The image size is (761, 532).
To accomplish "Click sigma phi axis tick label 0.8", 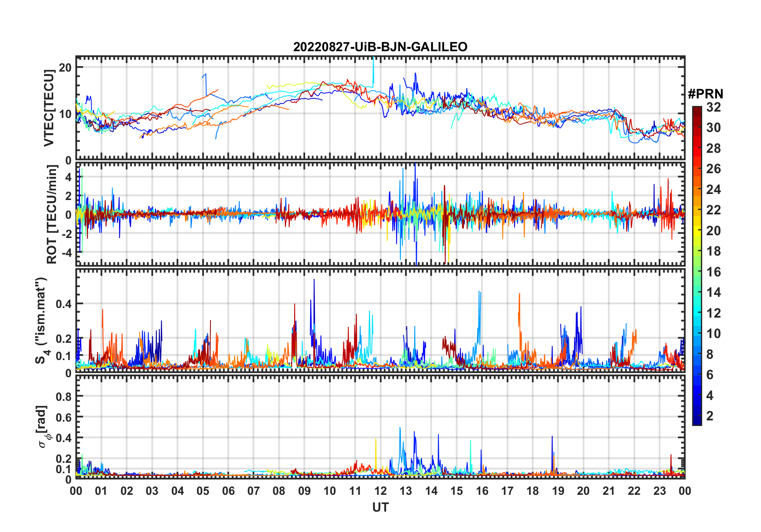I will (64, 397).
